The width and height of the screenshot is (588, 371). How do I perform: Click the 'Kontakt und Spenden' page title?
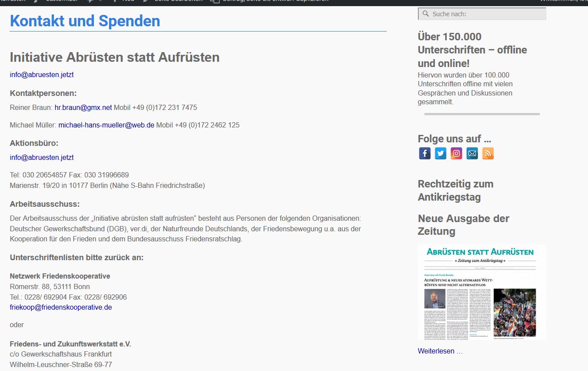click(85, 21)
